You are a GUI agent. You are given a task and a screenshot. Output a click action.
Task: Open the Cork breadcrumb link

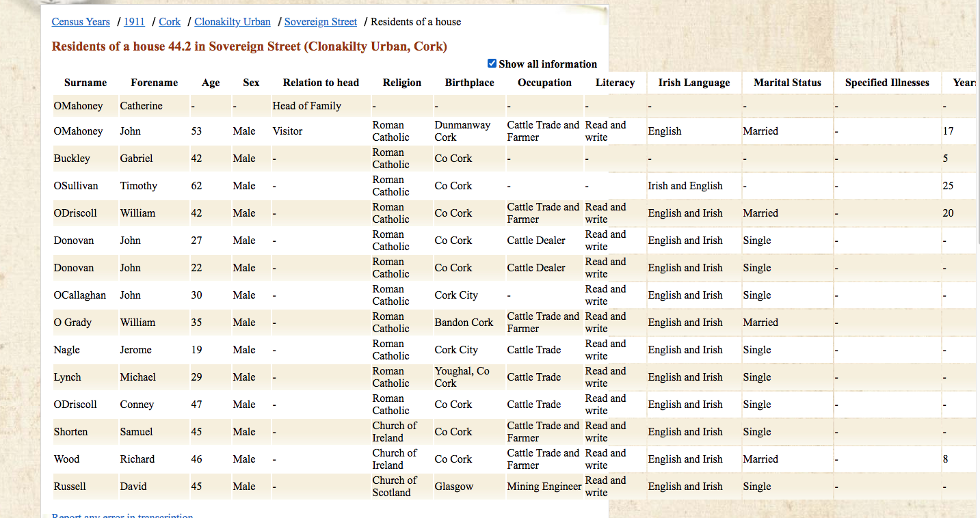click(170, 22)
